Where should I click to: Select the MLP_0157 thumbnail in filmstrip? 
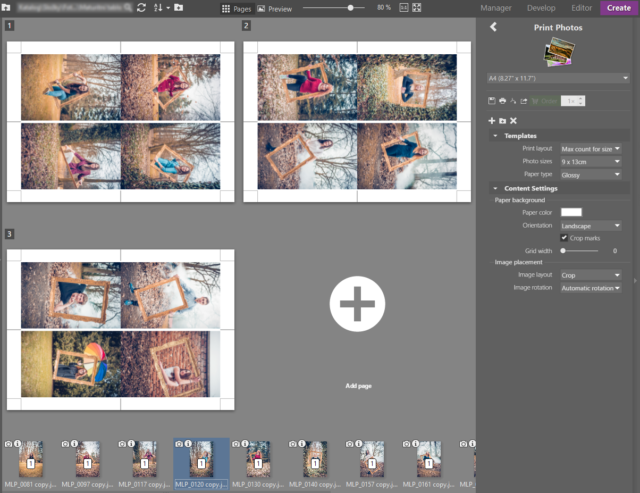coord(372,459)
